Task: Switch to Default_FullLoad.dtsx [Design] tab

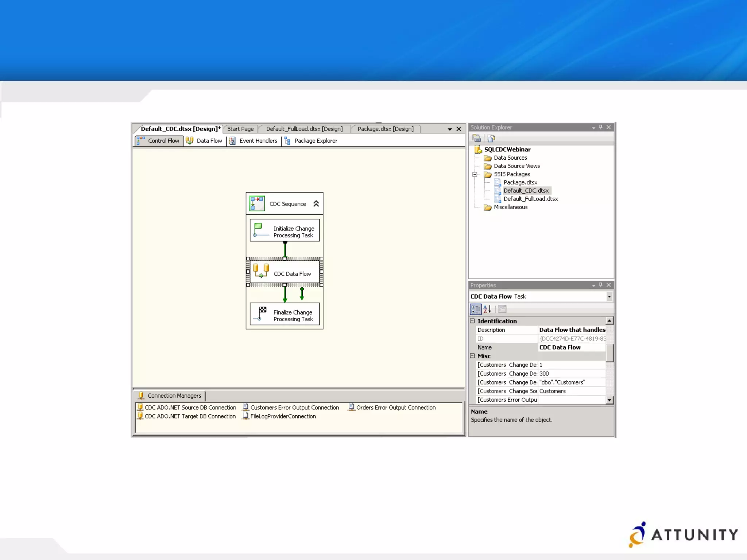Action: click(x=305, y=129)
